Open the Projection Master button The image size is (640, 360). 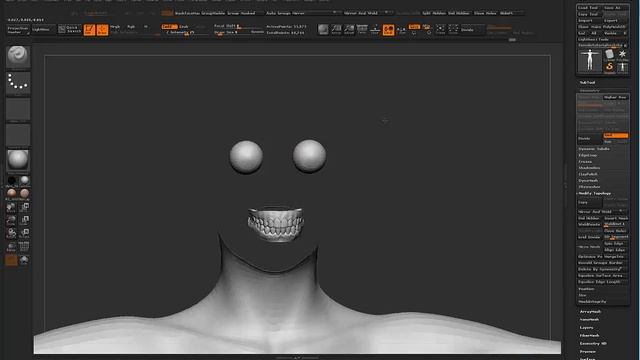18,29
